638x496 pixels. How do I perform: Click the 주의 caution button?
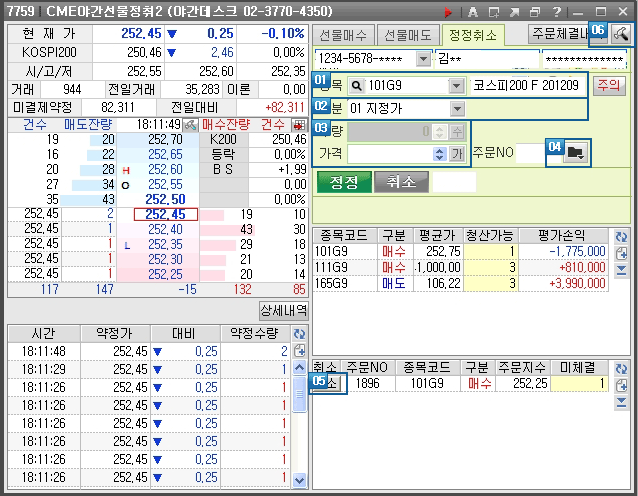[607, 84]
